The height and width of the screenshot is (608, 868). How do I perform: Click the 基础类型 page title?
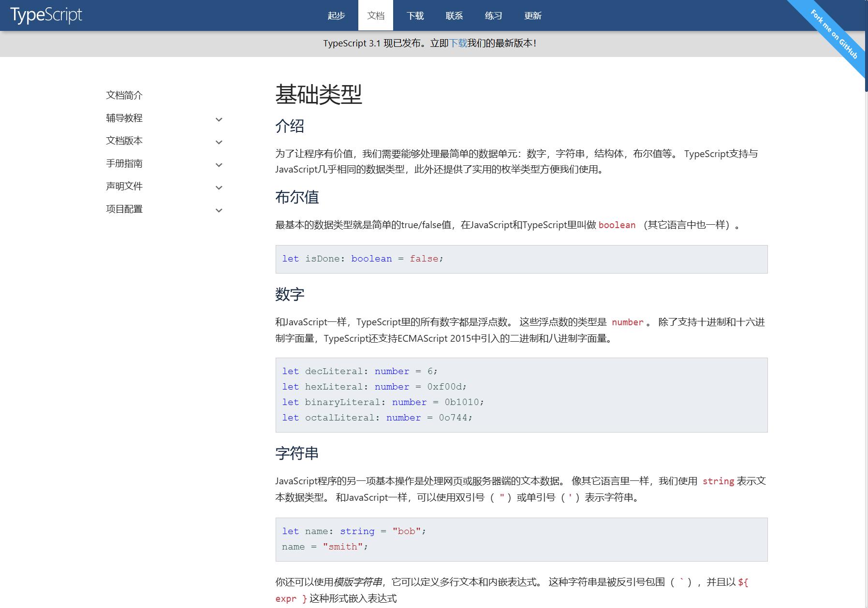click(319, 94)
